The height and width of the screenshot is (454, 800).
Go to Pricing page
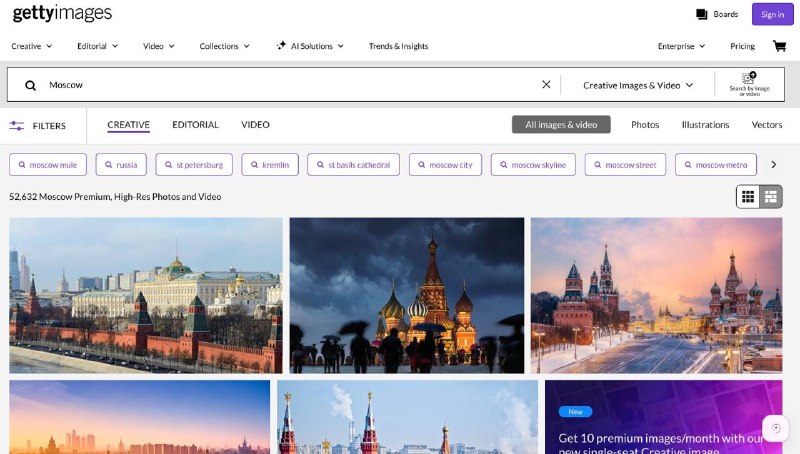click(742, 46)
